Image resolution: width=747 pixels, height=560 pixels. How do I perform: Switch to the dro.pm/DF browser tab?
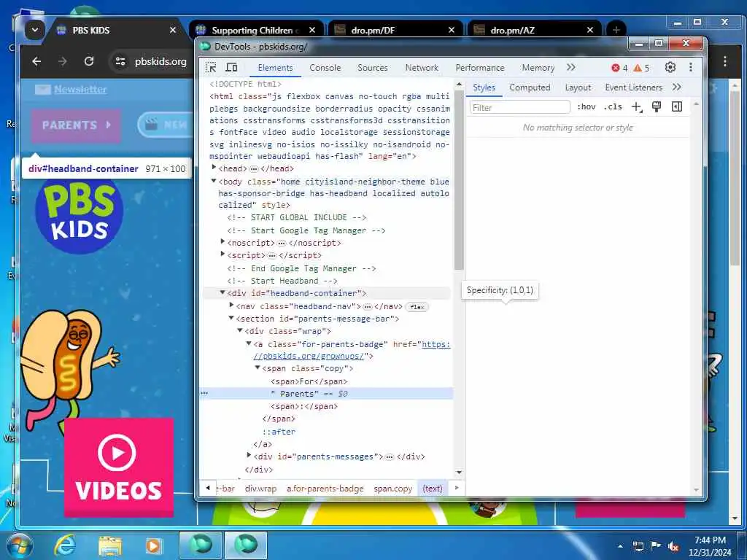point(395,30)
